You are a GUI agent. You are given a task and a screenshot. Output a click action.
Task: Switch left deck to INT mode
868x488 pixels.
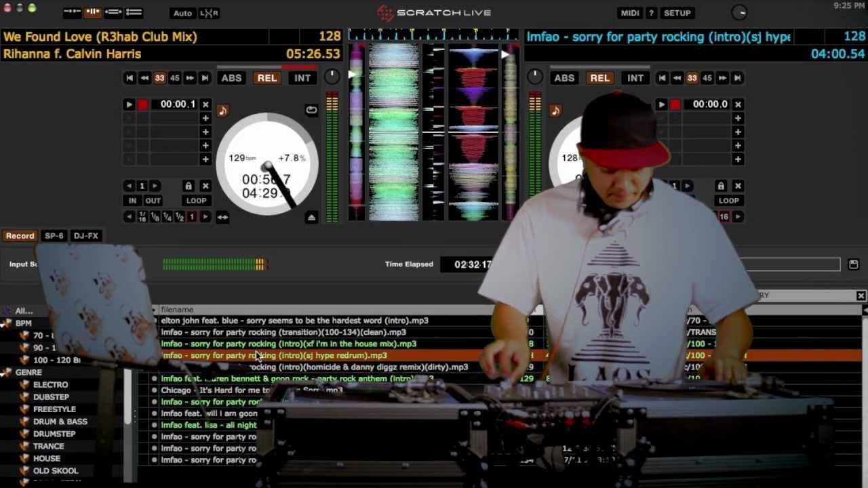tap(302, 78)
